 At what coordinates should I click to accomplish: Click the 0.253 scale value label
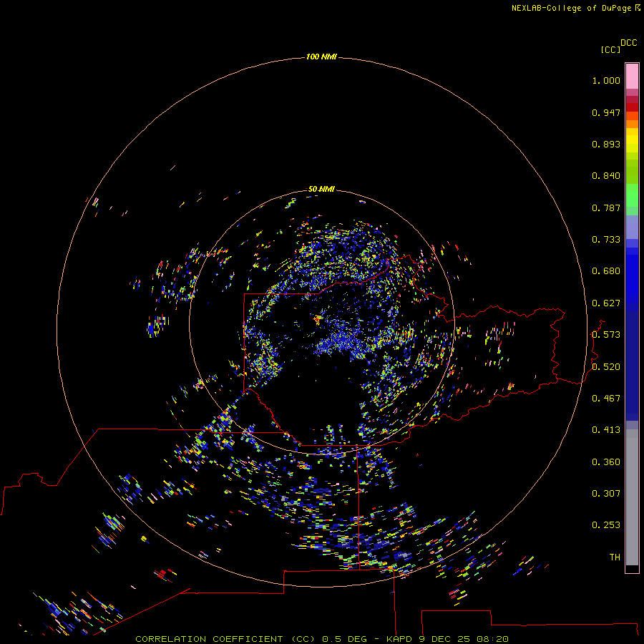click(606, 525)
